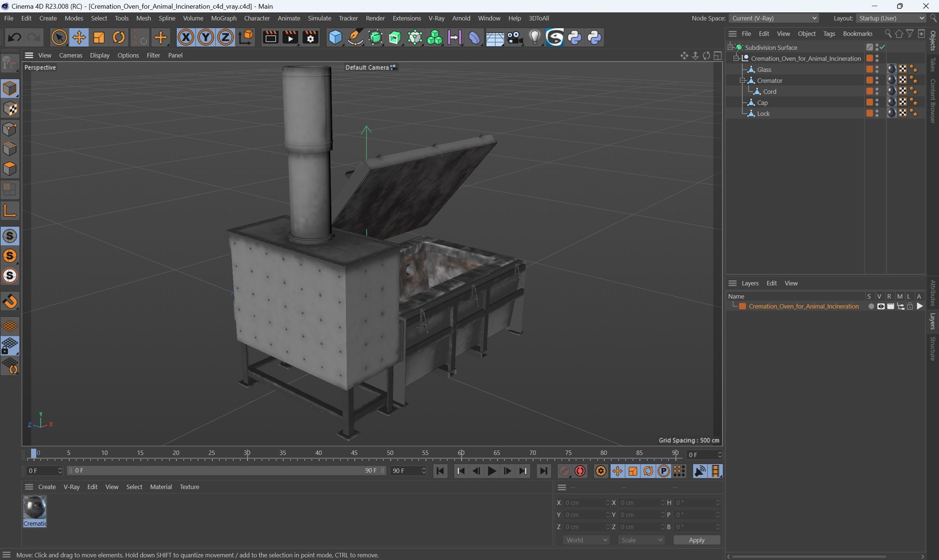The height and width of the screenshot is (560, 939).
Task: Click the Undo arrow icon
Action: [15, 37]
